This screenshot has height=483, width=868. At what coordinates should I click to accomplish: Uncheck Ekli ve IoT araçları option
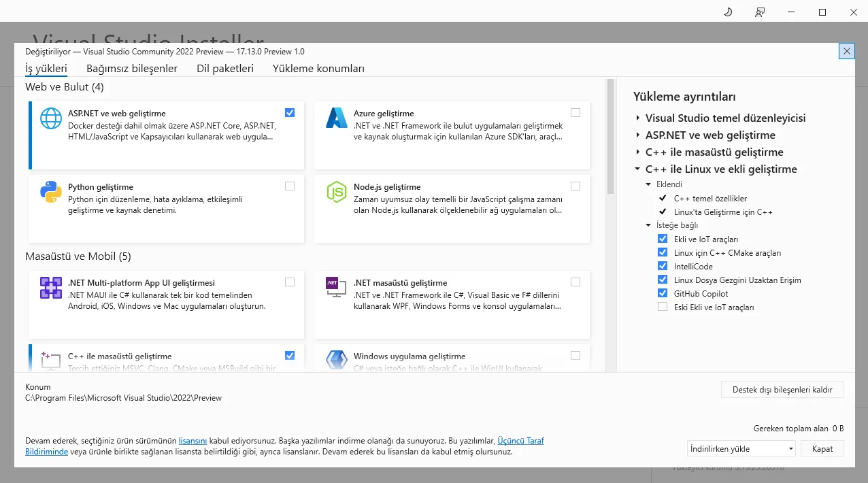click(x=663, y=239)
